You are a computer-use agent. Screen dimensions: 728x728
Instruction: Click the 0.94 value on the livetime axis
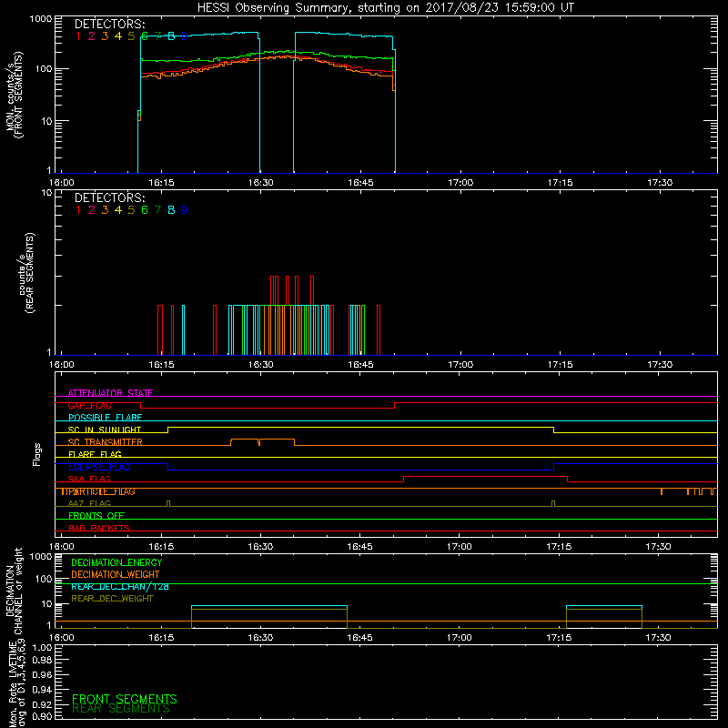click(42, 690)
